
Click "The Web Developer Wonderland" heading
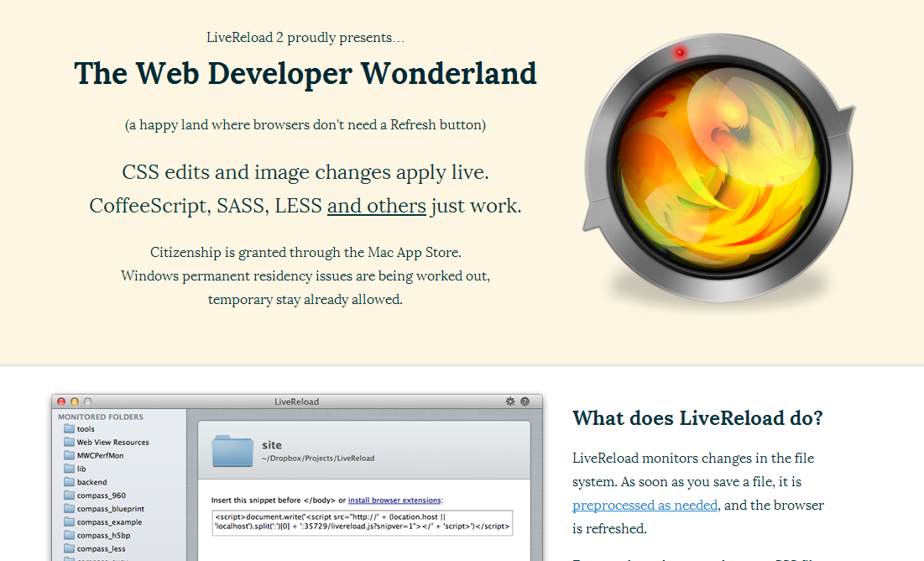coord(305,75)
